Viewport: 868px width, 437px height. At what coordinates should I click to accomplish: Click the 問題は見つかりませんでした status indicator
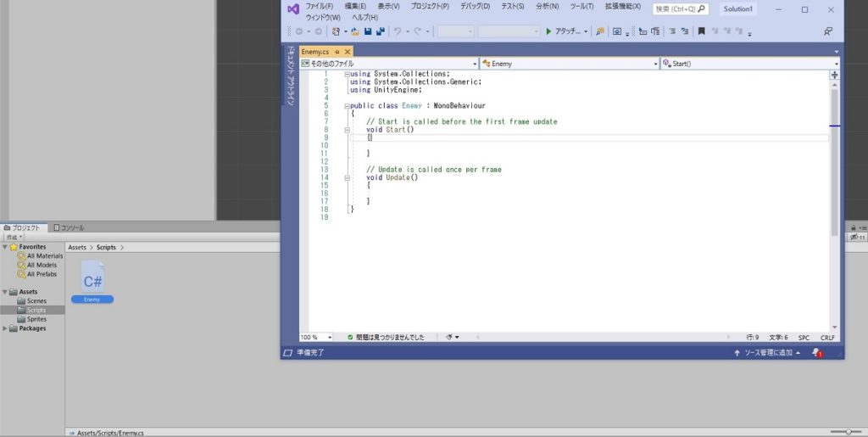386,337
